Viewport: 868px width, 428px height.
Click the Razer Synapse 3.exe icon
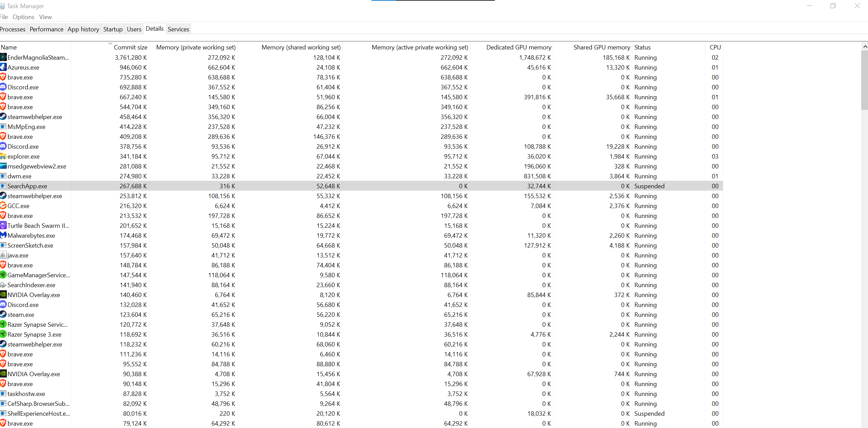click(x=3, y=334)
